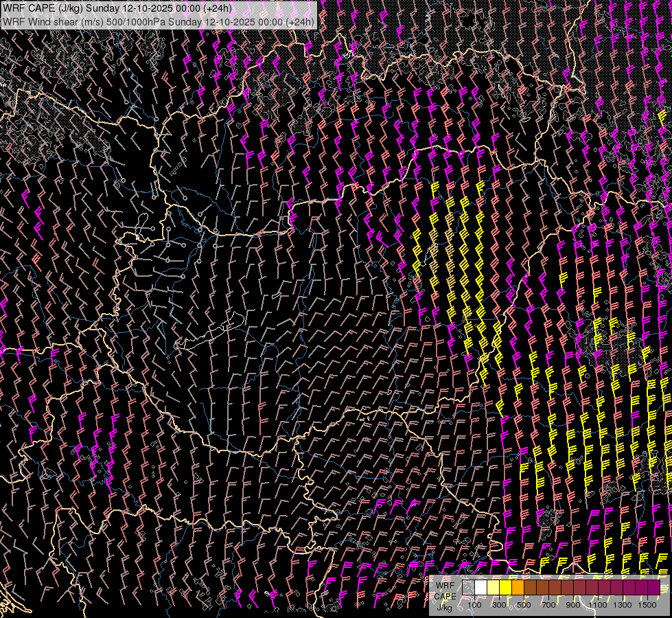Choose the pale yellow CAPE legend swatch
This screenshot has height=618, width=672.
[x=493, y=588]
